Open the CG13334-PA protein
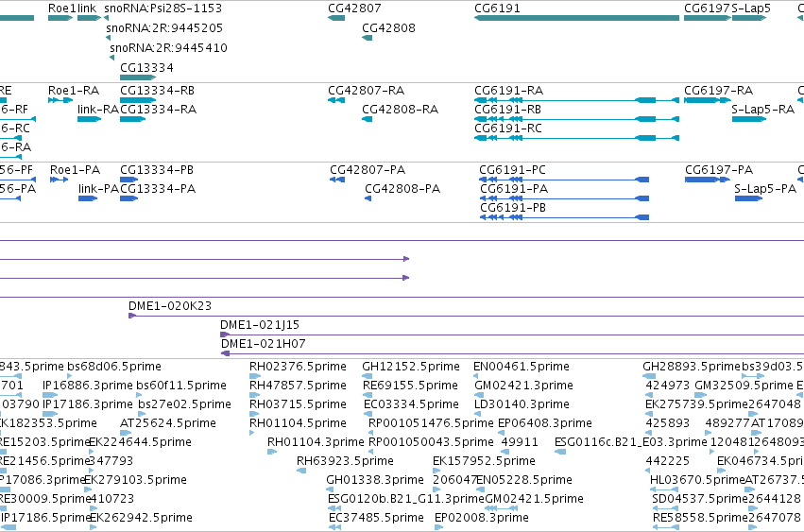 coord(128,198)
